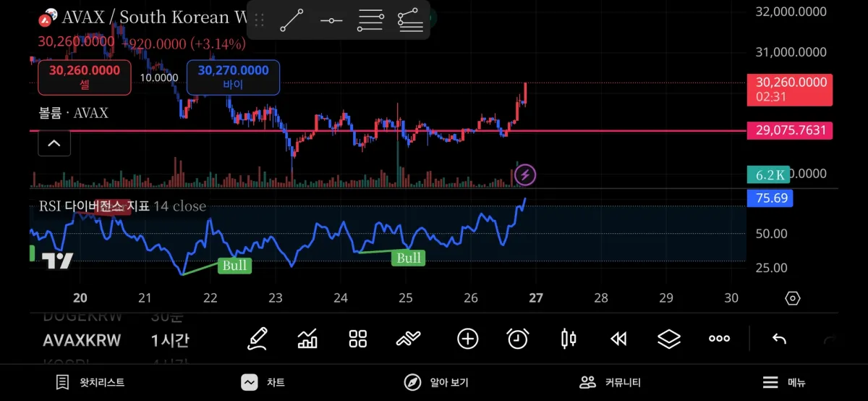
Task: Tap the undo arrow icon
Action: pos(779,339)
